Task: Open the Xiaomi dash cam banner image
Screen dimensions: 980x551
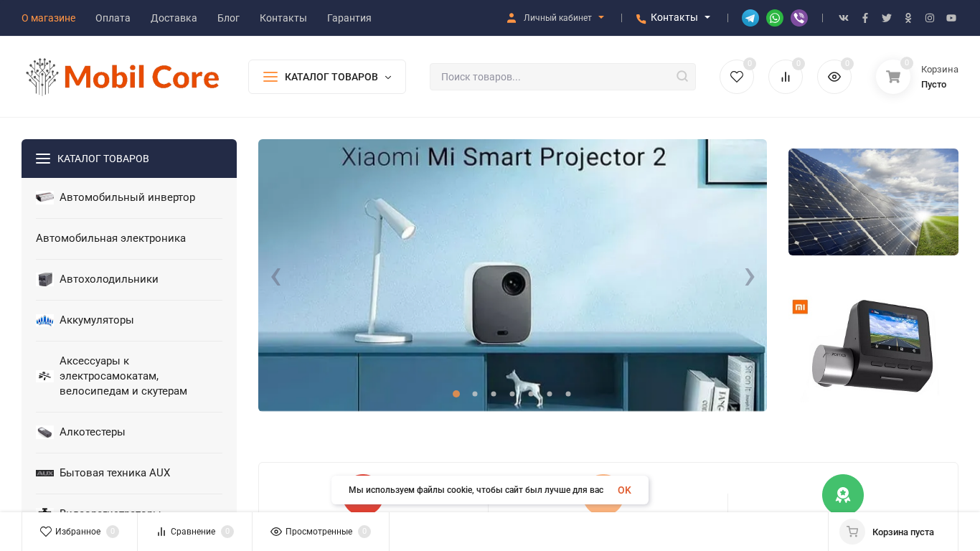Action: tap(873, 348)
